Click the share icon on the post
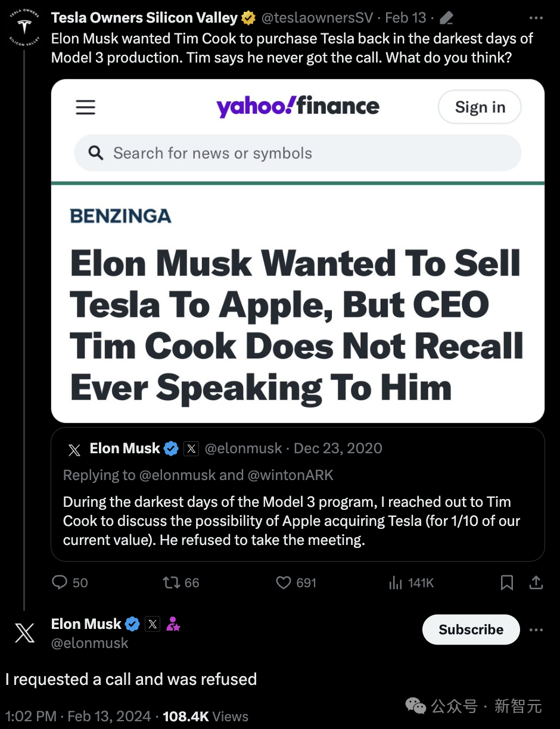Screen dimensions: 560x729 (536, 582)
